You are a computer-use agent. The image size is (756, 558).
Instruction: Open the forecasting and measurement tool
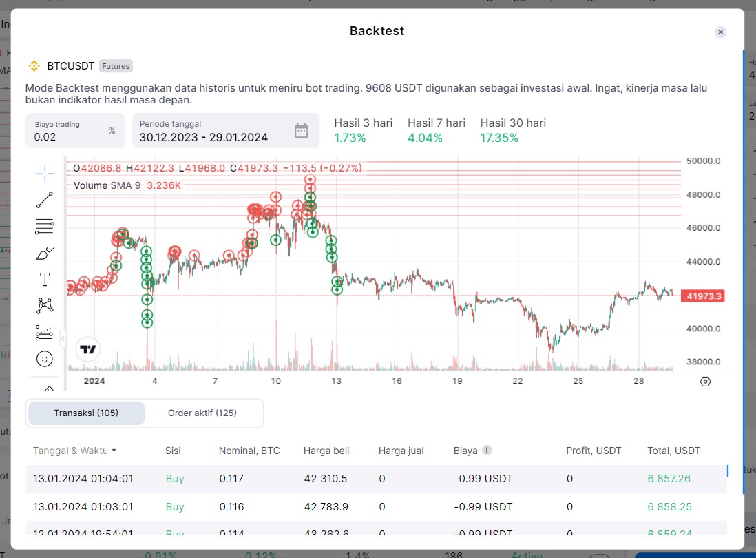click(x=45, y=332)
